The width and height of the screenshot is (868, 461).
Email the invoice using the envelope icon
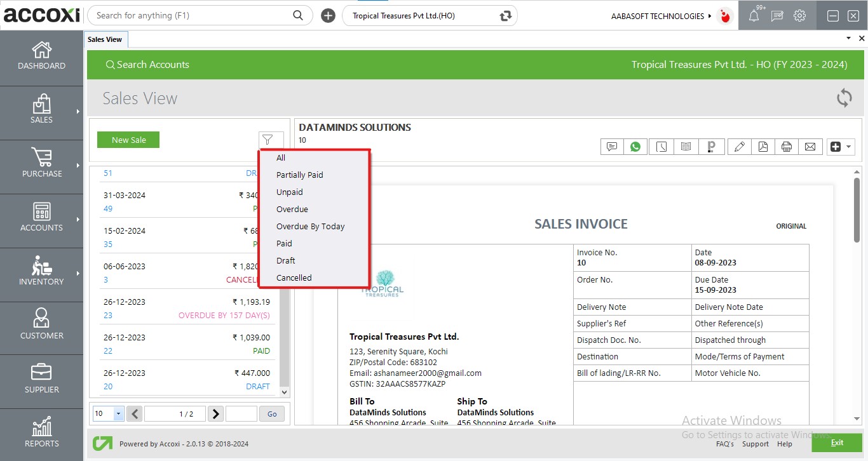point(810,146)
